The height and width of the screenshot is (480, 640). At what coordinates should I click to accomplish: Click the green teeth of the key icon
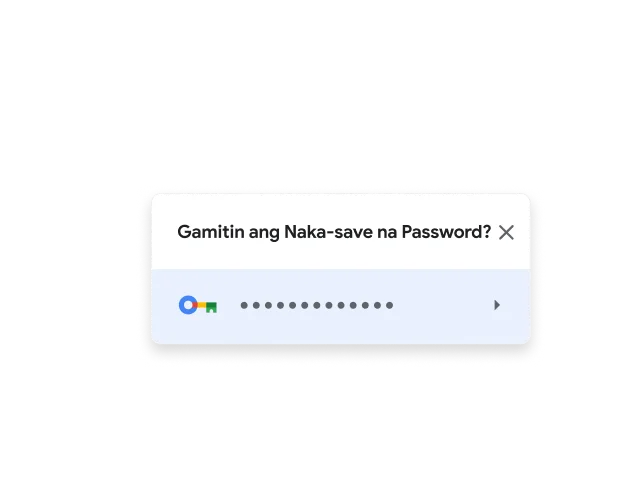click(211, 308)
